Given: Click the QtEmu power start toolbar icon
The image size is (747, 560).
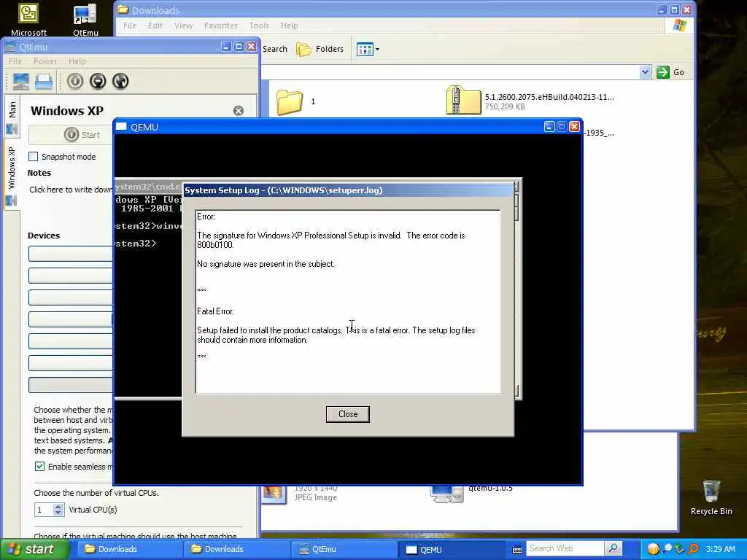Looking at the screenshot, I should pos(75,81).
